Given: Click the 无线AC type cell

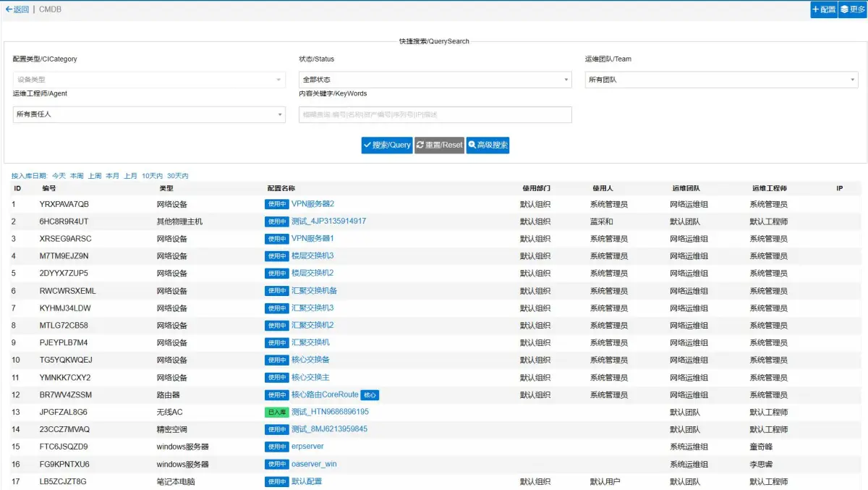Looking at the screenshot, I should pyautogui.click(x=169, y=413).
